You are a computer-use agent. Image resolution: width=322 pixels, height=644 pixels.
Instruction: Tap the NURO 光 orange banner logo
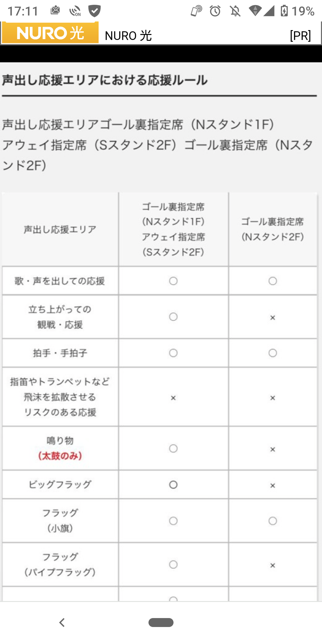[x=50, y=32]
